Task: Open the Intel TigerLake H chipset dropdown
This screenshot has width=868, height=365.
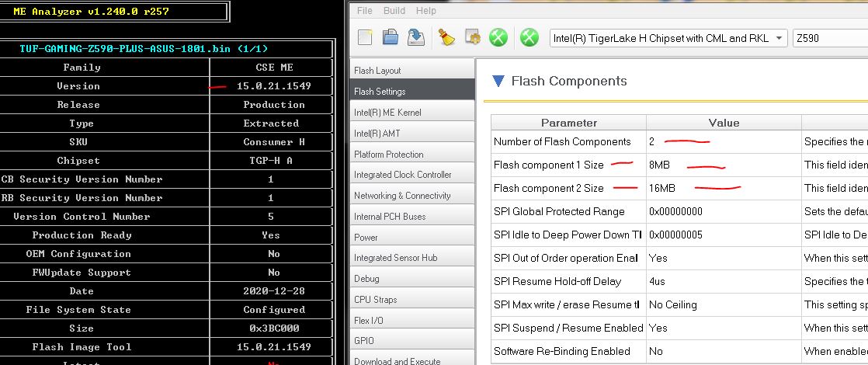Action: click(668, 38)
